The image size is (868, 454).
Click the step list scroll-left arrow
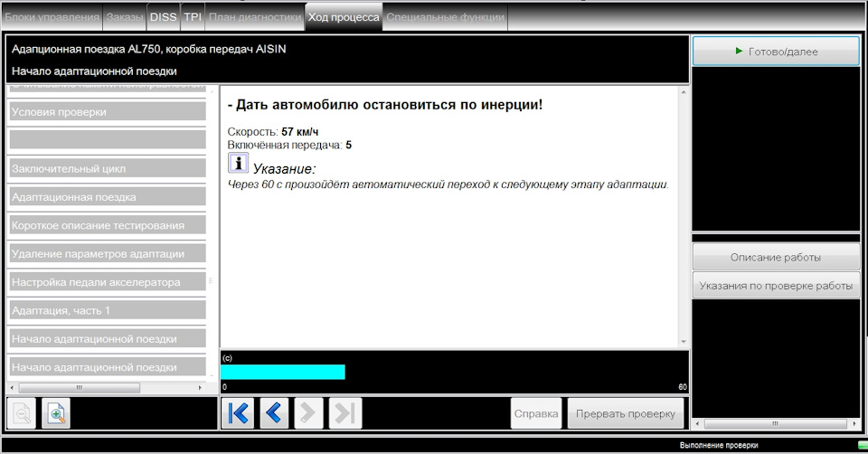[x=12, y=388]
